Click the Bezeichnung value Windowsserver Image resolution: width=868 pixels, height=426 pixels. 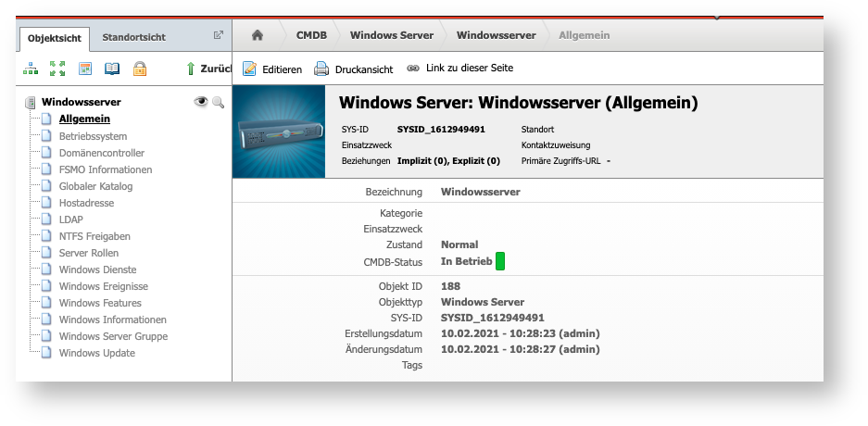click(x=481, y=192)
